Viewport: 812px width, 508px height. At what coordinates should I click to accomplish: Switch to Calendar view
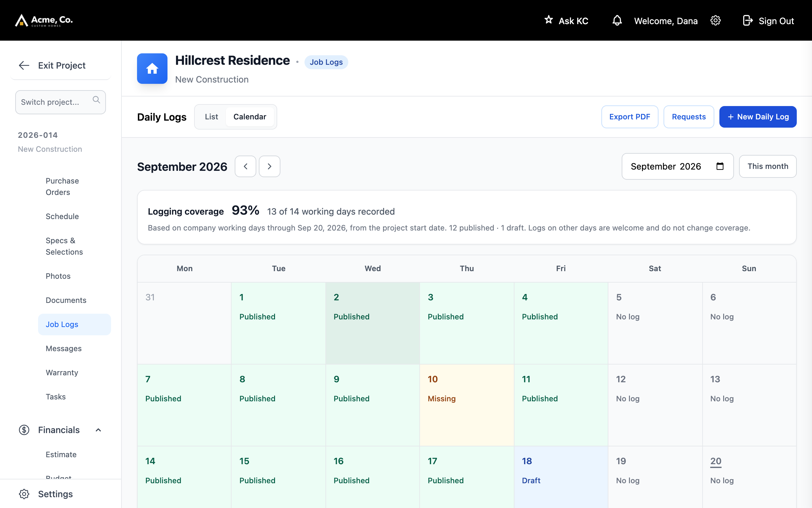250,117
